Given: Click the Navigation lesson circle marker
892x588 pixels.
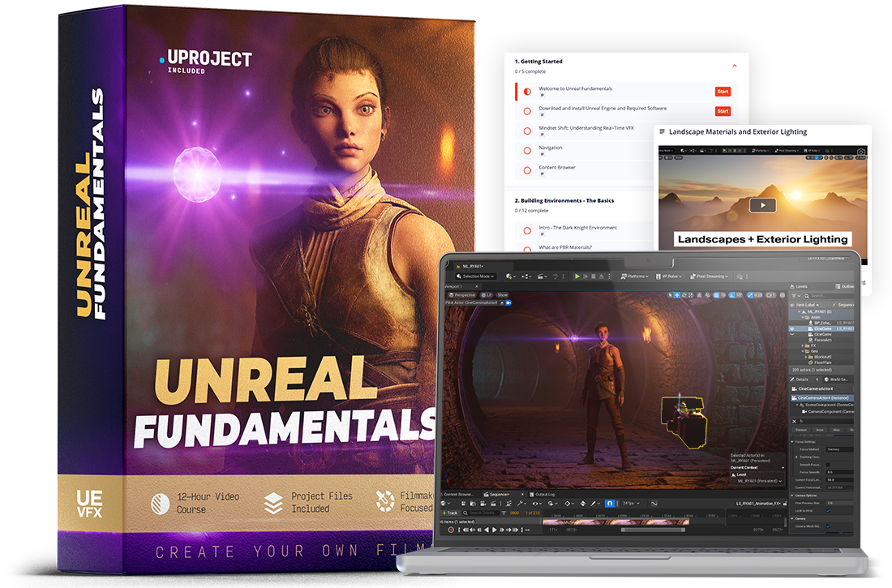Looking at the screenshot, I should pos(527,151).
